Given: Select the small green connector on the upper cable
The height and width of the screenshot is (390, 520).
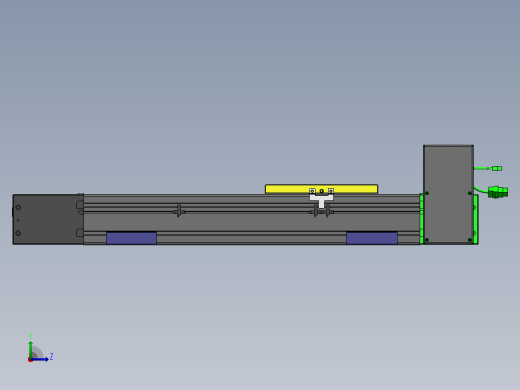Looking at the screenshot, I should 497,168.
